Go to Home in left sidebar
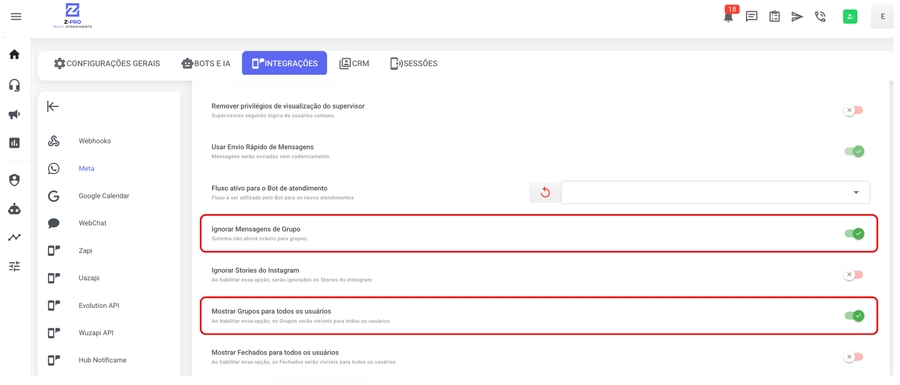 click(x=14, y=55)
